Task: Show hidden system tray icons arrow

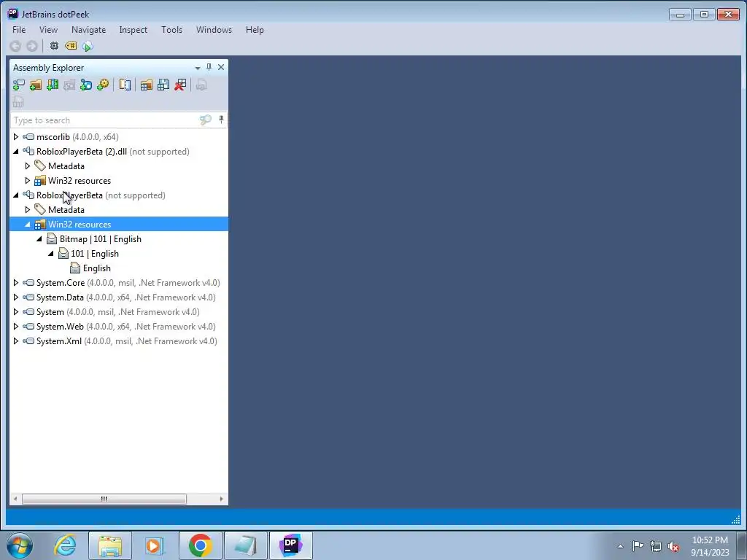Action: 620,546
